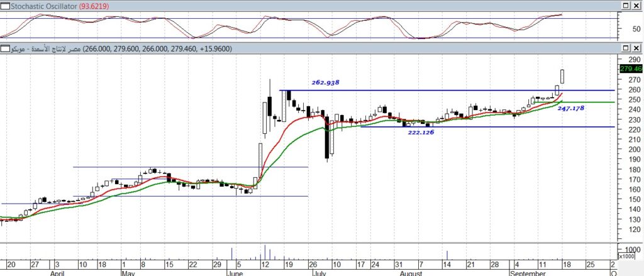Click the 247.178 level label
The width and height of the screenshot is (644, 276).
(x=571, y=109)
